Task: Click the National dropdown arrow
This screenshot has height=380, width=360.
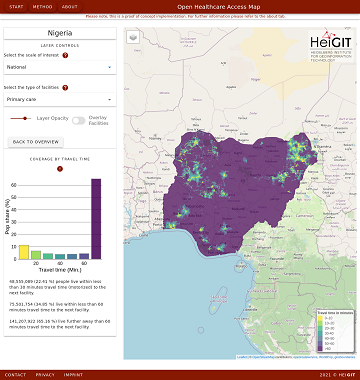Action: coord(109,67)
